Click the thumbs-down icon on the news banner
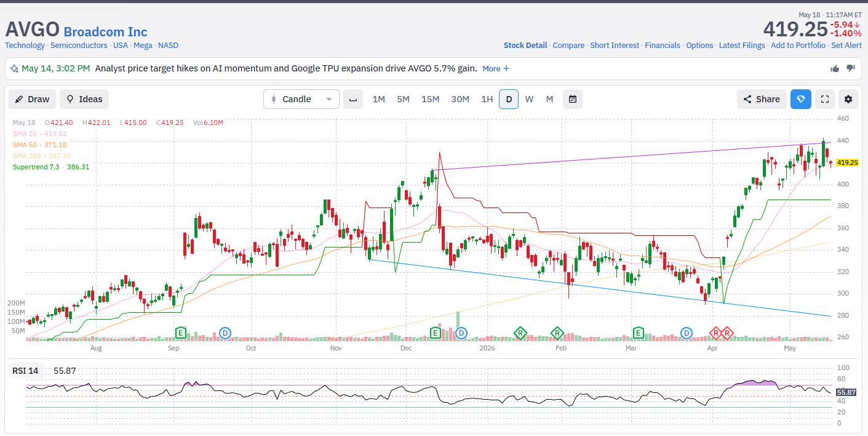Screen dimensions: 868x436 click(x=851, y=68)
